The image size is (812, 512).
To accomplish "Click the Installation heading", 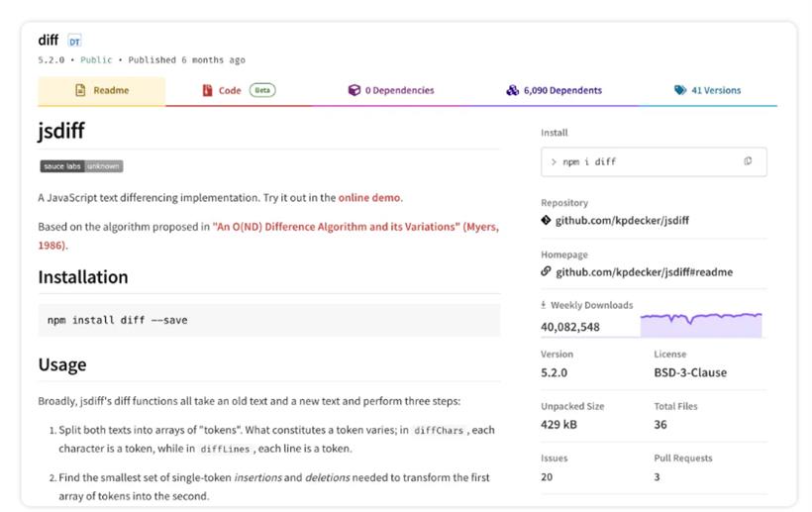I will tap(83, 277).
